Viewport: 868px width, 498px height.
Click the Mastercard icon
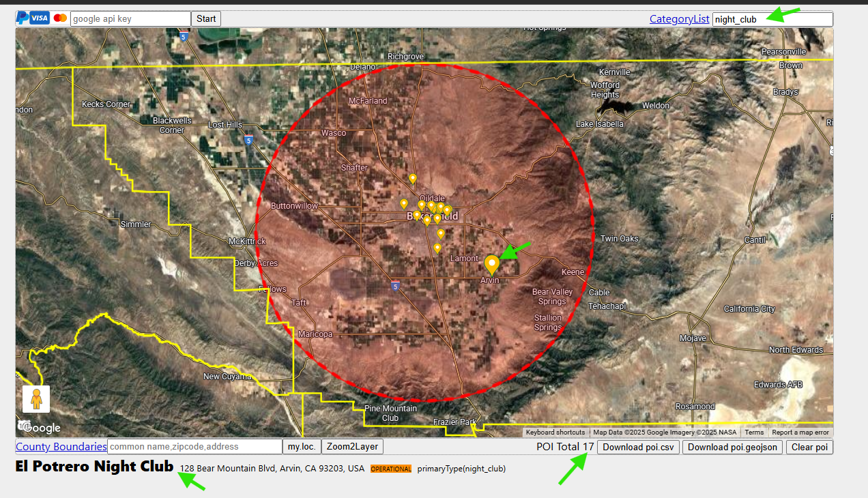[x=60, y=18]
